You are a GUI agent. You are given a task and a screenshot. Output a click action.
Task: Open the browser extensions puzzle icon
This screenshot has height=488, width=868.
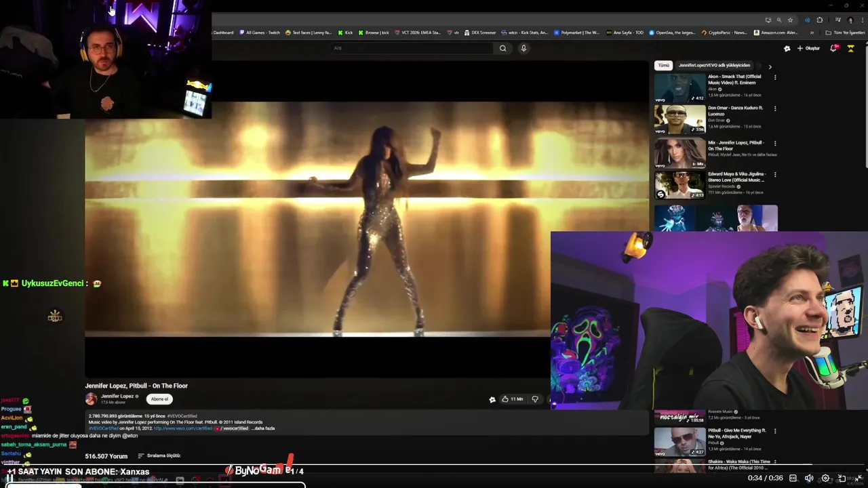point(819,20)
